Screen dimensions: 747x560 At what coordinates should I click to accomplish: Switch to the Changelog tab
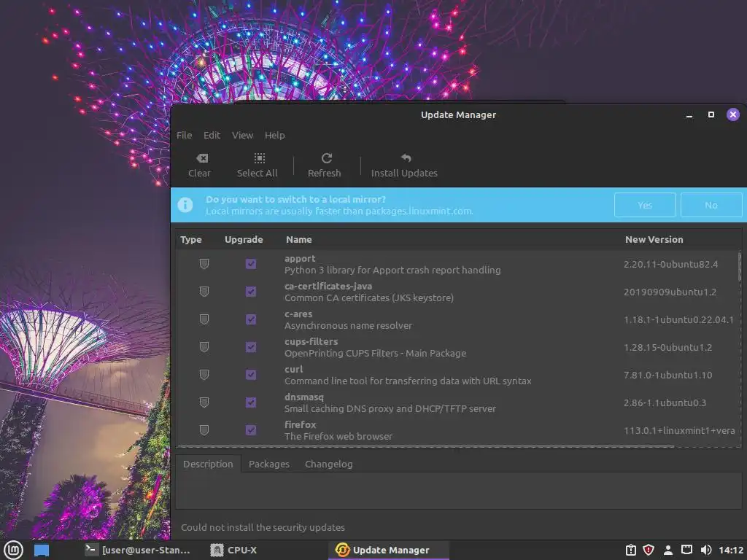click(x=329, y=464)
